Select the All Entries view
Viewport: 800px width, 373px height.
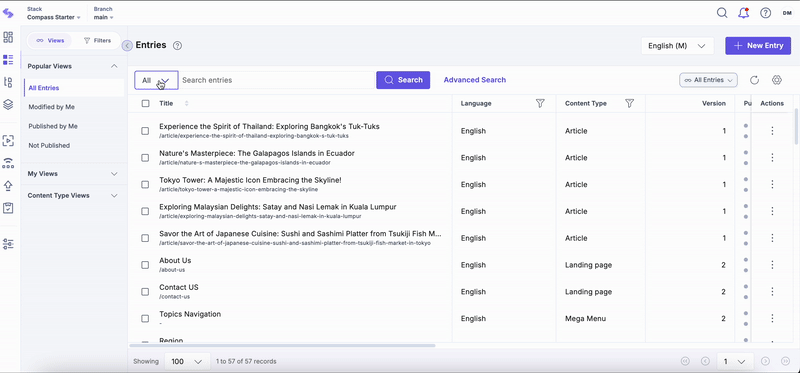pyautogui.click(x=74, y=88)
